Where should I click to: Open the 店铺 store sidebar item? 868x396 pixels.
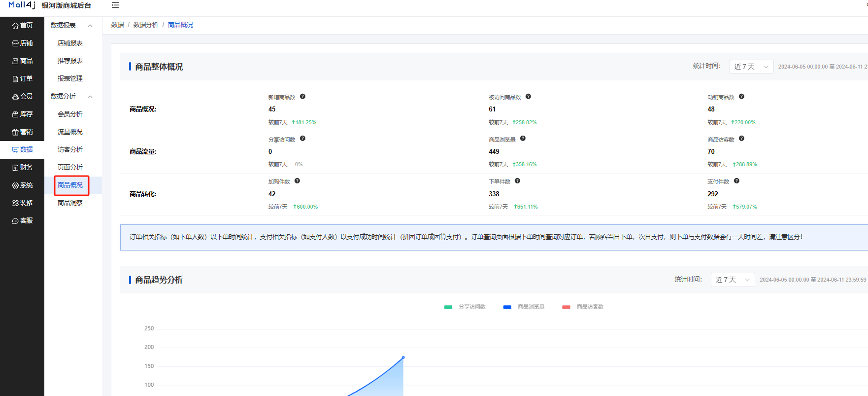pos(22,43)
